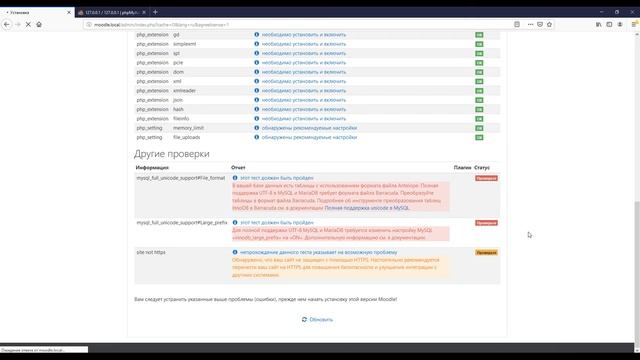Select the Статус column header
640x360 pixels.
click(x=482, y=168)
